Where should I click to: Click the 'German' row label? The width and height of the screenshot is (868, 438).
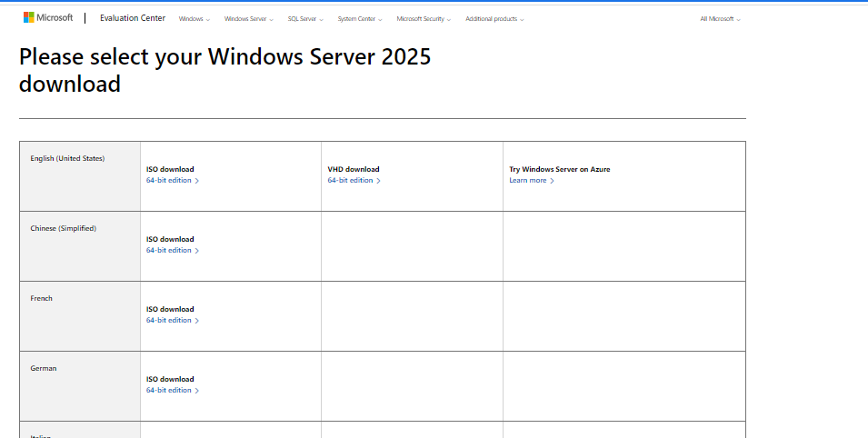[x=44, y=368]
